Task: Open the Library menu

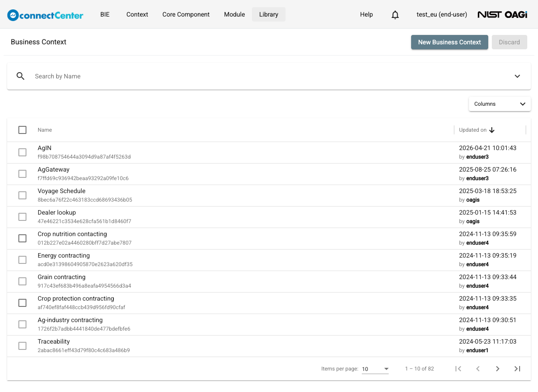Action: click(269, 14)
